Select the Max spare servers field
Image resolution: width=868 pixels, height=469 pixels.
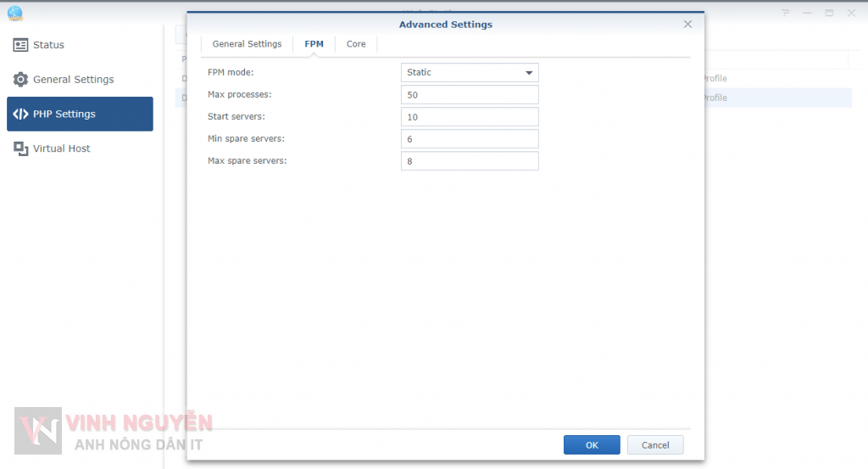coord(470,161)
